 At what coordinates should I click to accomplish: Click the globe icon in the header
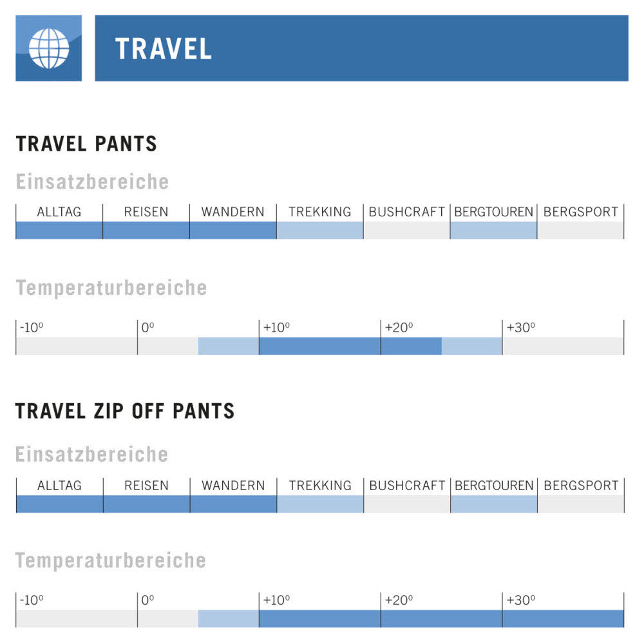[x=49, y=48]
